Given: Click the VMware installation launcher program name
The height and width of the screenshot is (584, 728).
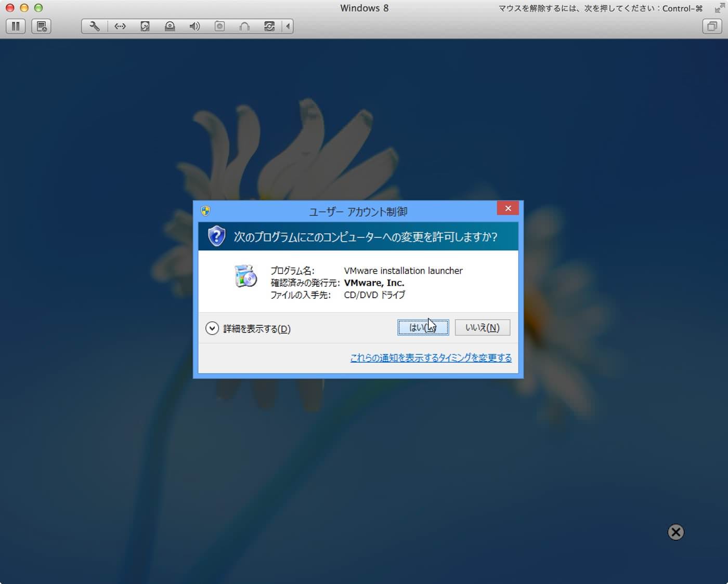Looking at the screenshot, I should [403, 270].
